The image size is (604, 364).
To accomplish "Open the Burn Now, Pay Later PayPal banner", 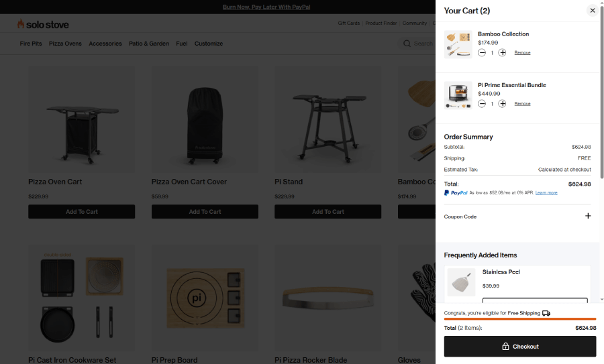I will click(266, 7).
